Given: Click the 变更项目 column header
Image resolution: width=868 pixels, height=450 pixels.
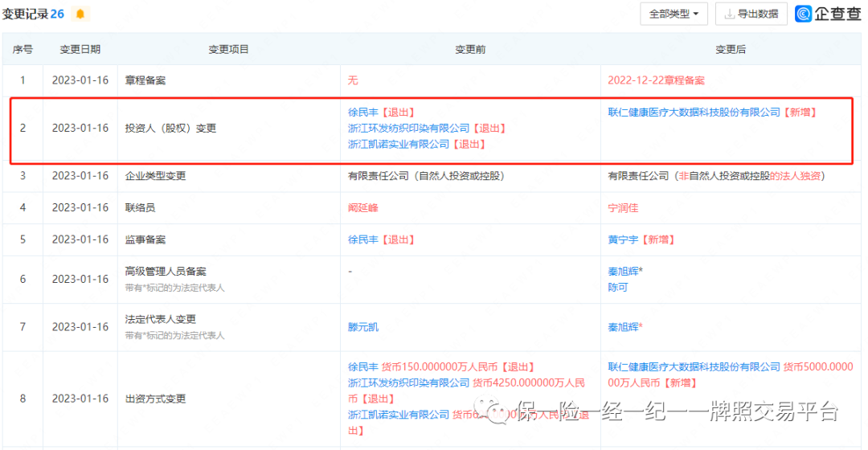Looking at the screenshot, I should click(228, 49).
